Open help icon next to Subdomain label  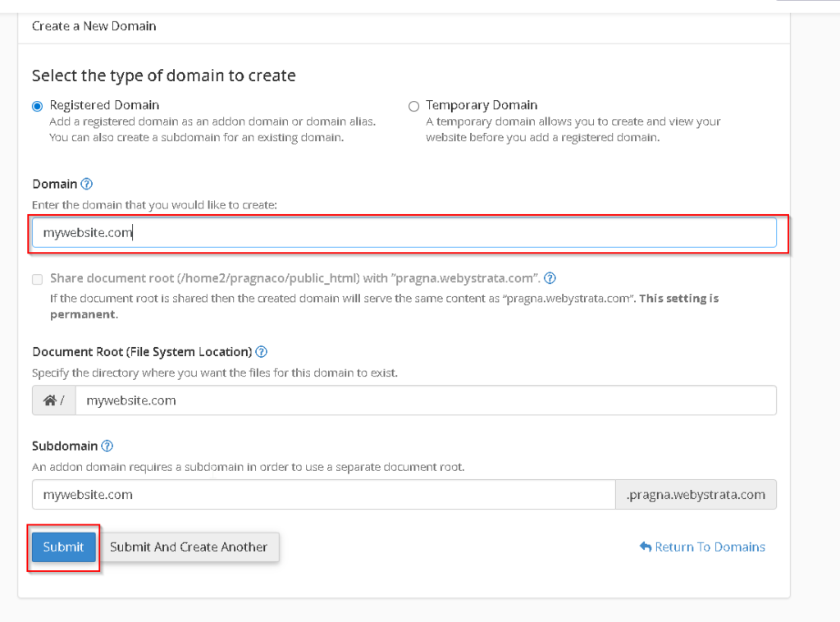tap(107, 446)
